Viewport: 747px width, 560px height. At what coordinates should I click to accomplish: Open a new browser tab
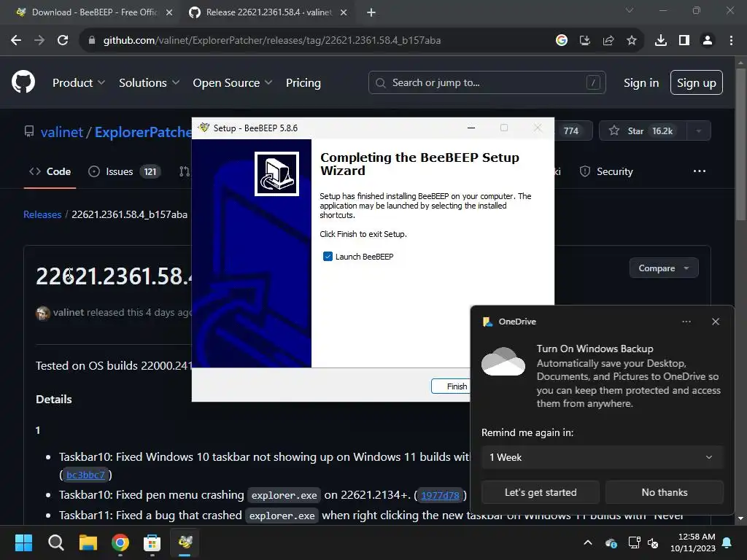click(371, 12)
